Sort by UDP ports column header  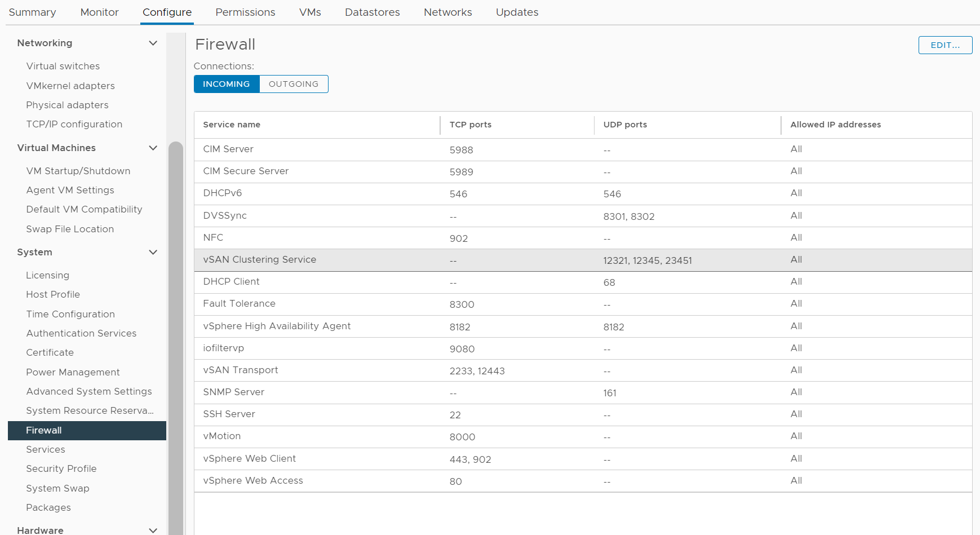click(x=625, y=125)
